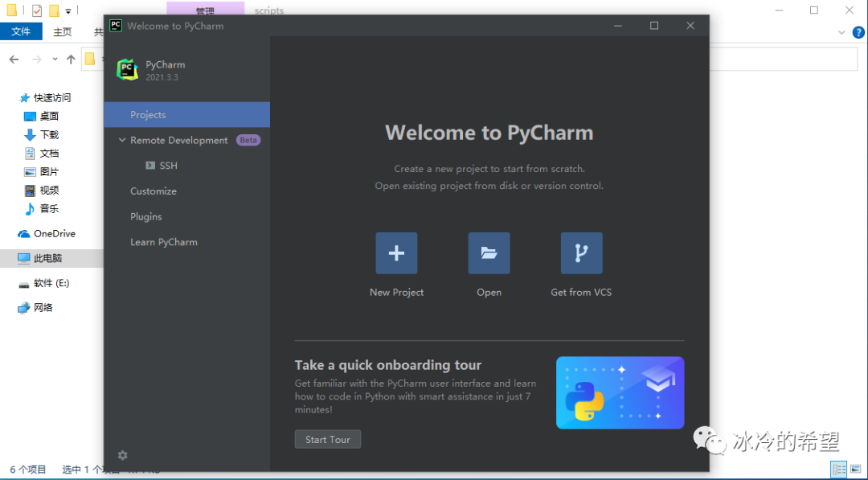Open Explorer quick access toolbar dropdown
Screen dimensions: 868x480
click(x=68, y=10)
